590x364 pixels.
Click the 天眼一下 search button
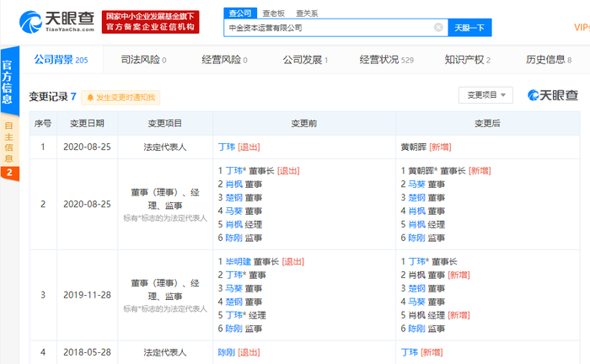pyautogui.click(x=469, y=28)
